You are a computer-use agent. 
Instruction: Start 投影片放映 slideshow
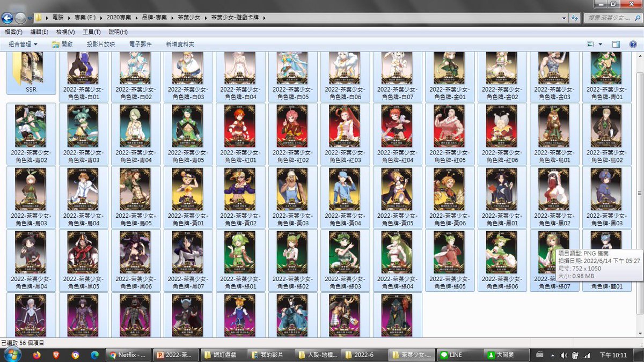point(101,44)
